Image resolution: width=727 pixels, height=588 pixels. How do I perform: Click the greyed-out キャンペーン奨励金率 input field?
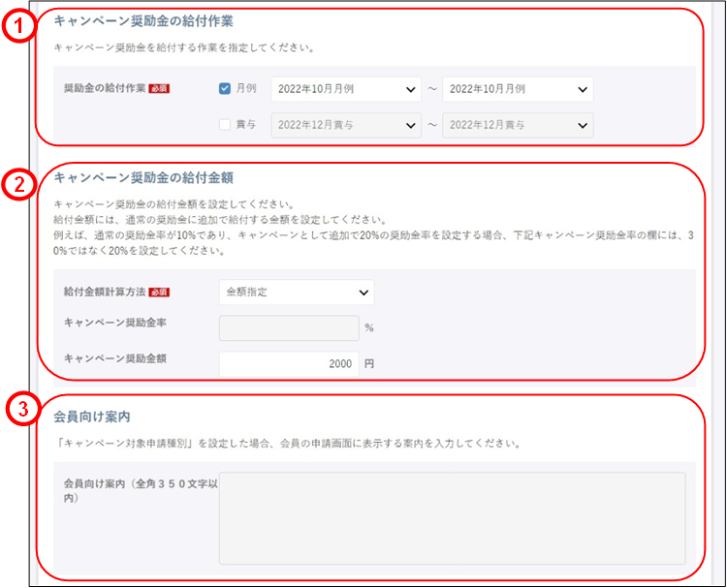pyautogui.click(x=289, y=328)
